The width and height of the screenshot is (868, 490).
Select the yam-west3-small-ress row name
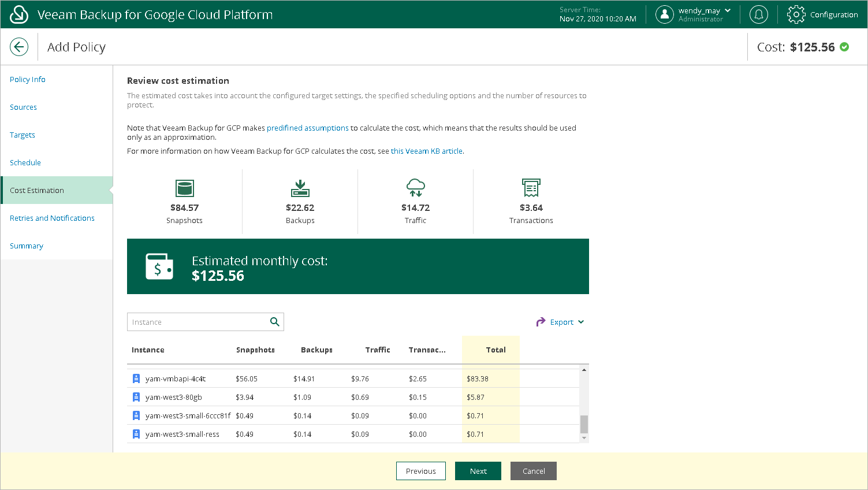tap(182, 434)
